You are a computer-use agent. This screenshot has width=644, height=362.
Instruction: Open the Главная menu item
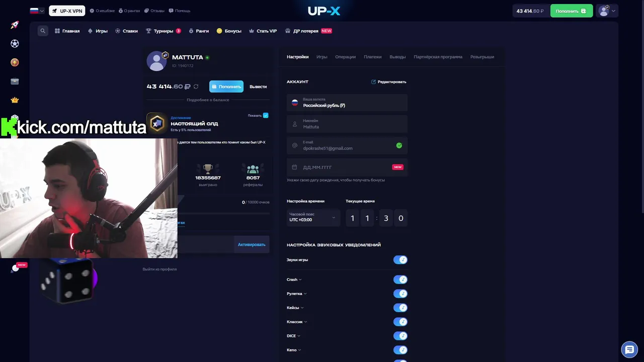click(67, 31)
